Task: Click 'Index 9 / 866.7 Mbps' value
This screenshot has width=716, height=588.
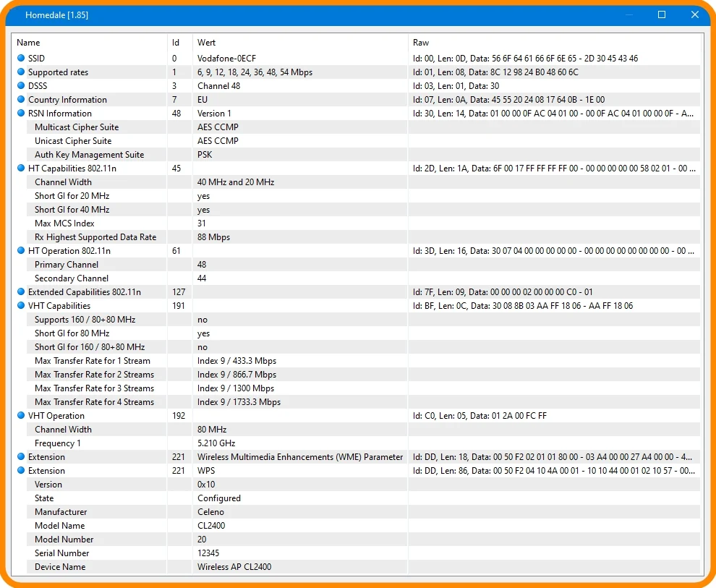Action: coord(236,375)
